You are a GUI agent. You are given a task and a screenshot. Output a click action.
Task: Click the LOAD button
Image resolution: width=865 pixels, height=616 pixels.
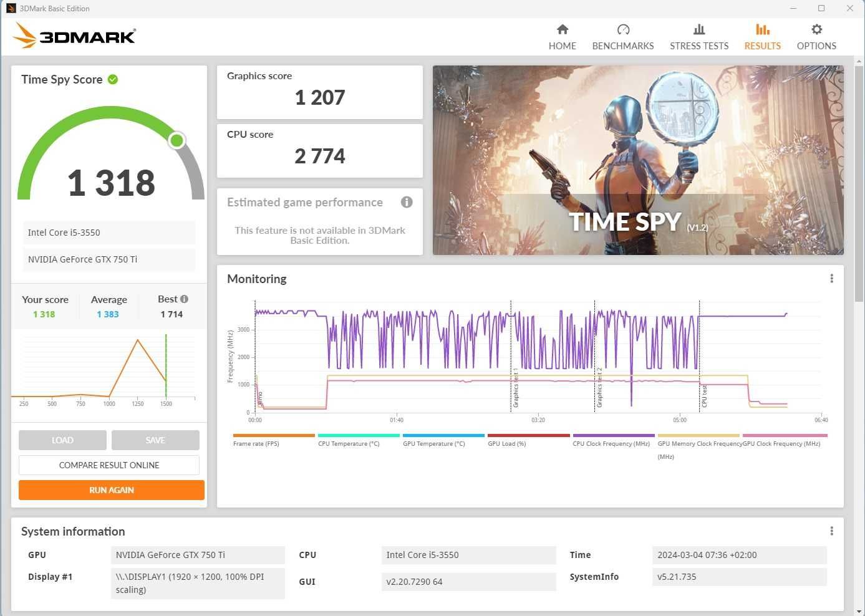click(62, 440)
